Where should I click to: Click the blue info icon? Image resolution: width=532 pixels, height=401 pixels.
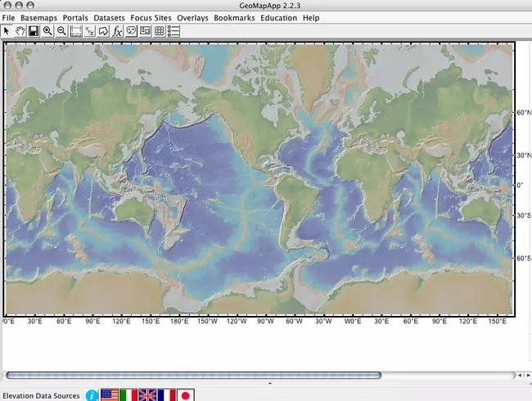click(92, 395)
